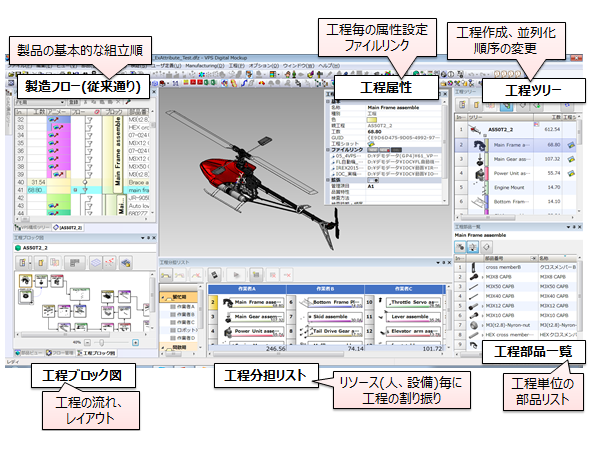This screenshot has width=600, height=450.
Task: Click second icon in 工程ブロック図 toolbar
Action: 41,262
